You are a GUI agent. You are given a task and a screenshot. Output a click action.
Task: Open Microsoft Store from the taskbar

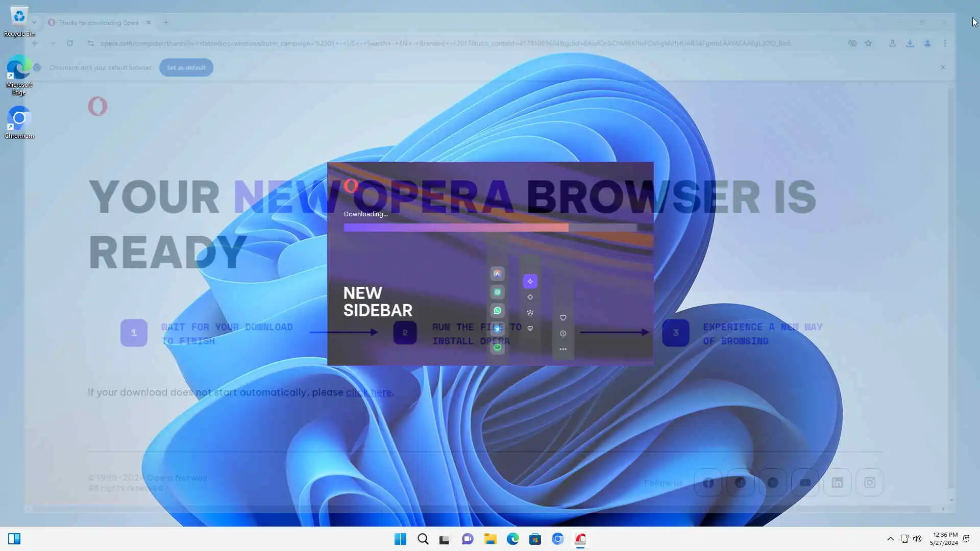[x=535, y=539]
